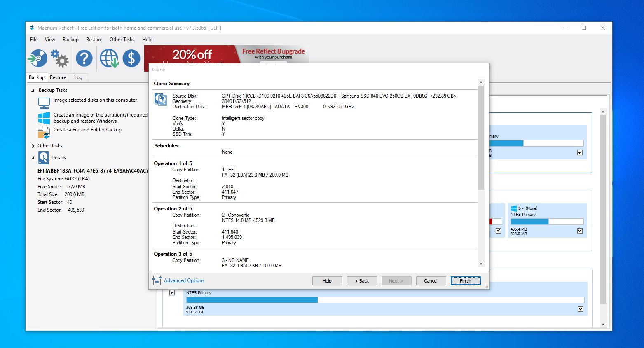Click the dollar sign purchase icon
Screen dimensions: 644x348
pos(131,58)
